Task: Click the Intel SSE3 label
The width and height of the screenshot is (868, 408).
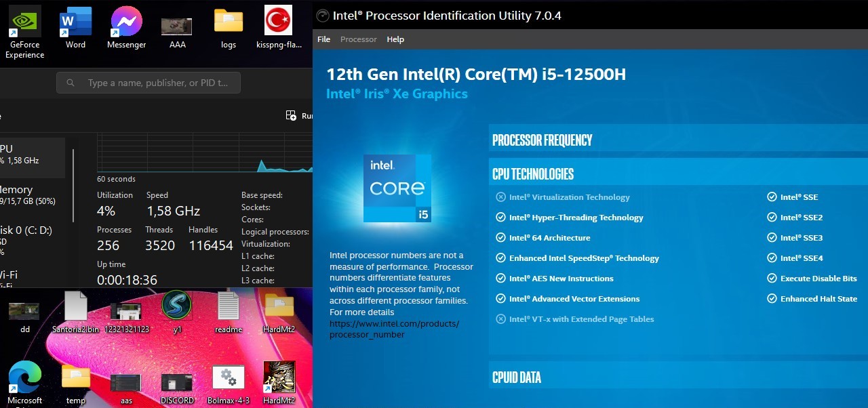Action: (802, 238)
